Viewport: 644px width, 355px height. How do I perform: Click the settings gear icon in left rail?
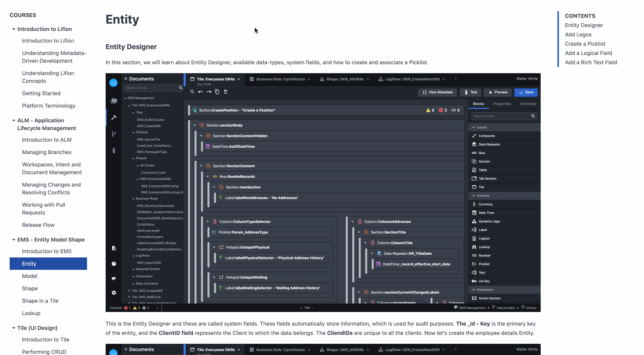114,293
